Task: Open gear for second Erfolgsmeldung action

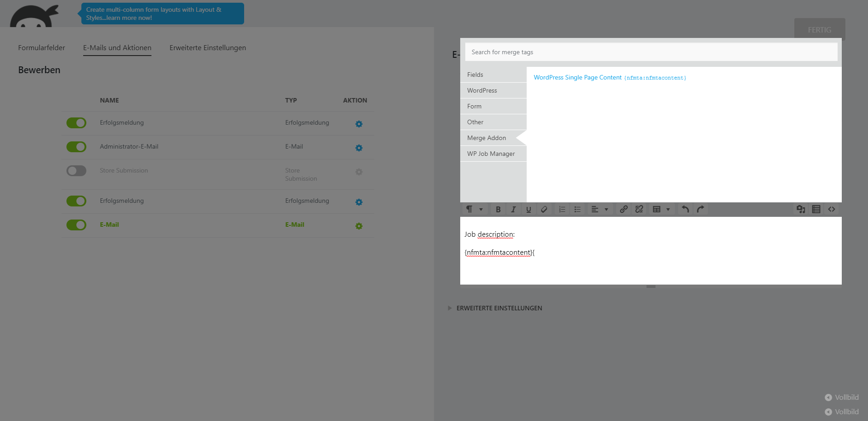Action: (x=359, y=202)
